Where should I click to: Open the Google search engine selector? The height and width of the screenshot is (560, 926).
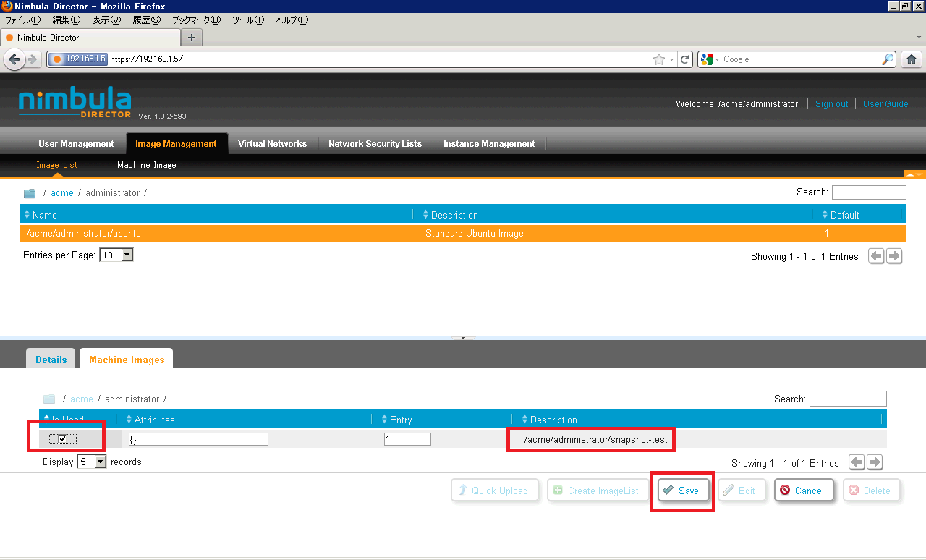709,59
